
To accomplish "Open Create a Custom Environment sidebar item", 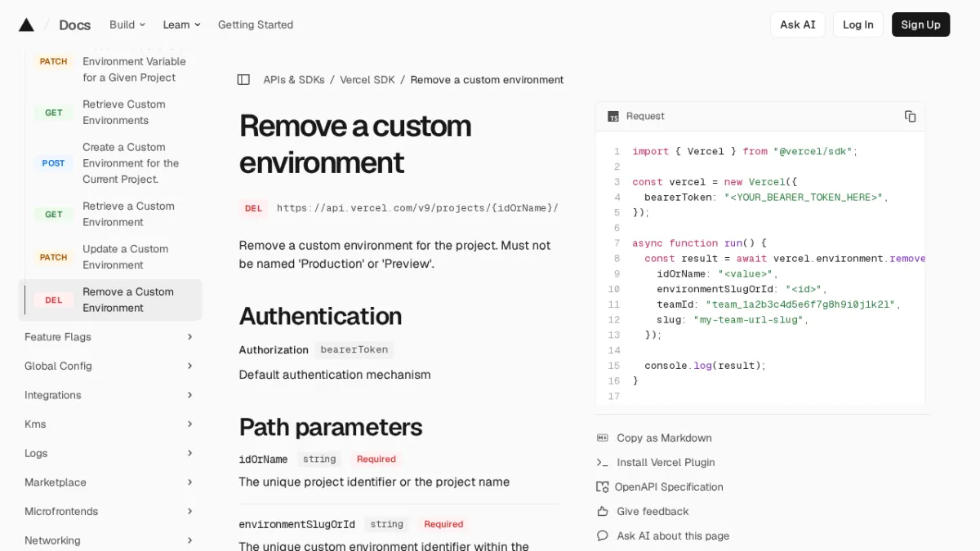I will point(110,163).
